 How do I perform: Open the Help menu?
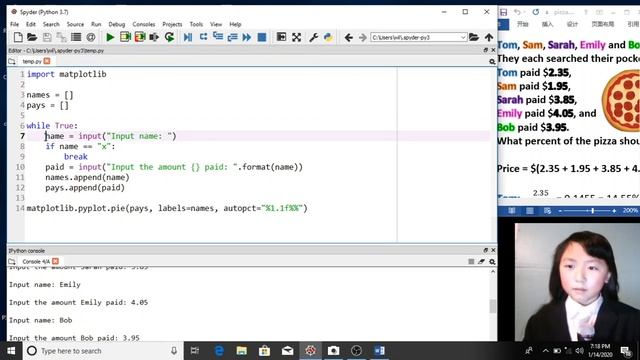235,24
